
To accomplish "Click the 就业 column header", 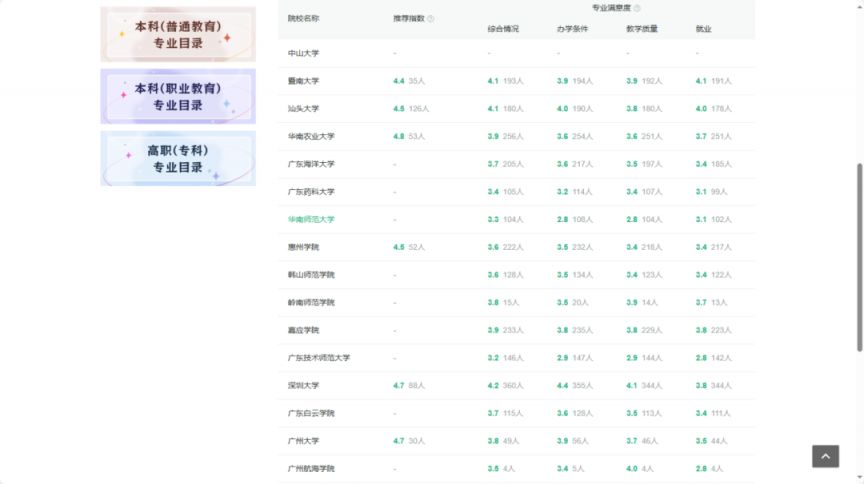I will 703,29.
